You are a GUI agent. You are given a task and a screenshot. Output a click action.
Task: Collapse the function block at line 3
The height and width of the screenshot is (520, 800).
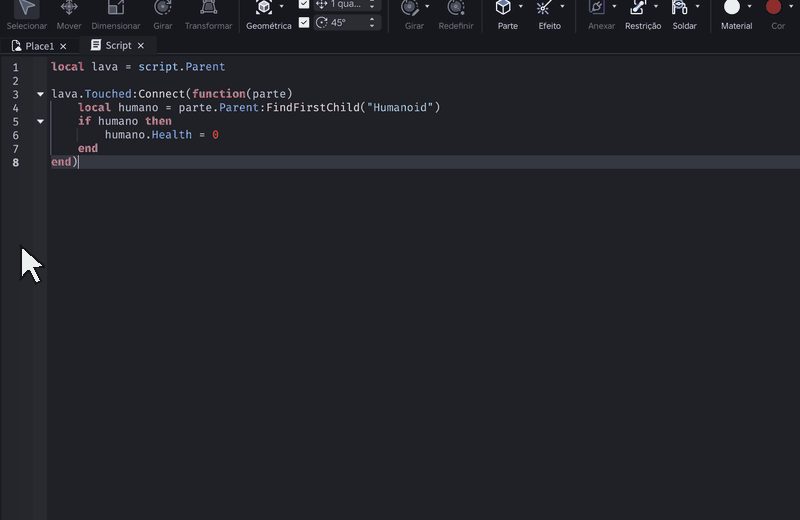pos(40,94)
